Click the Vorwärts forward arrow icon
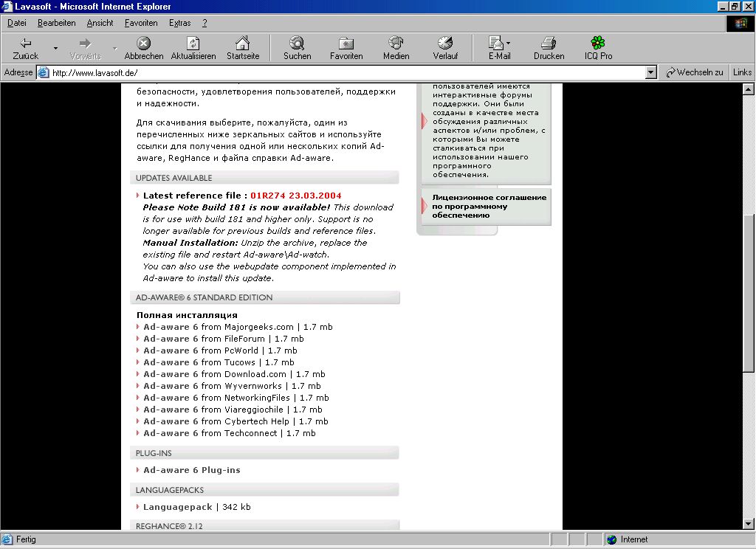756x549 pixels. 85,44
